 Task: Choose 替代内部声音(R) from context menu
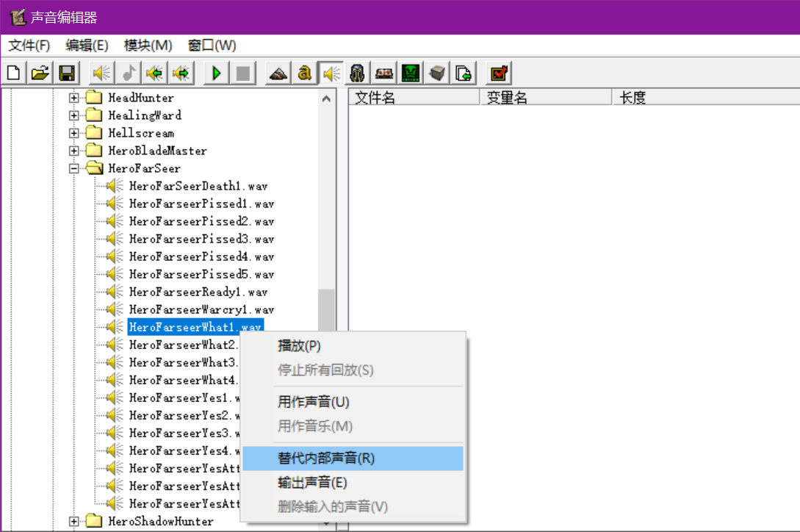click(326, 459)
